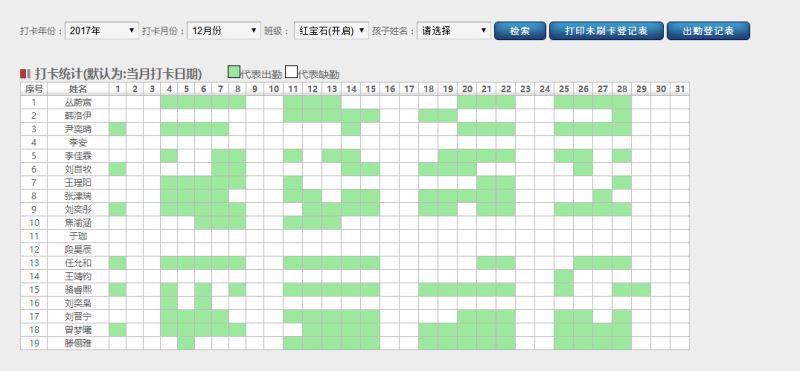Select day 11 column header
Image resolution: width=800 pixels, height=371 pixels.
click(x=293, y=89)
